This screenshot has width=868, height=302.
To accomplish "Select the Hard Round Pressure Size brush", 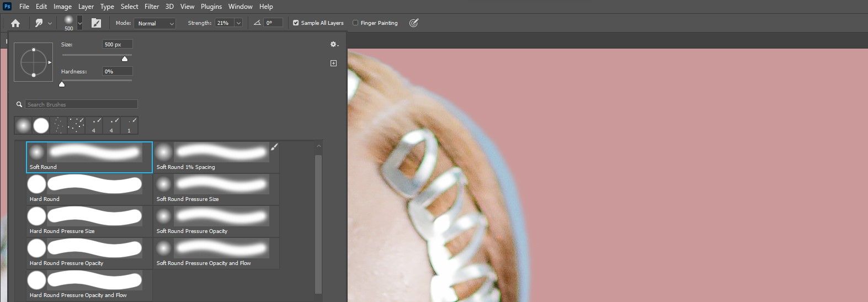I will (89, 221).
